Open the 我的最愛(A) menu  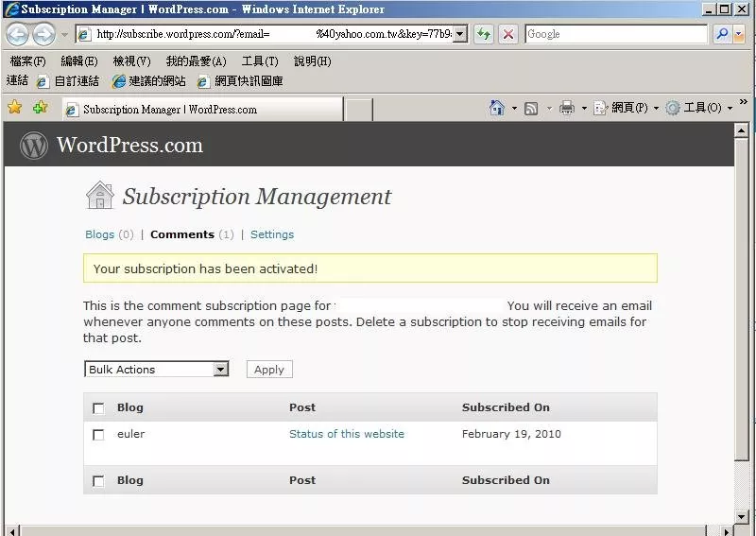[196, 61]
